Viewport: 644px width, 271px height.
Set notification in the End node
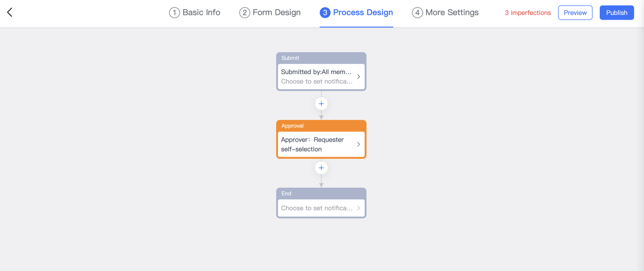click(316, 208)
